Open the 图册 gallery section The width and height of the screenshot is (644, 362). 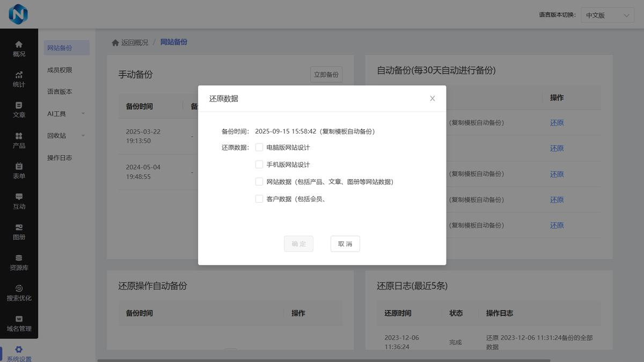tap(19, 232)
